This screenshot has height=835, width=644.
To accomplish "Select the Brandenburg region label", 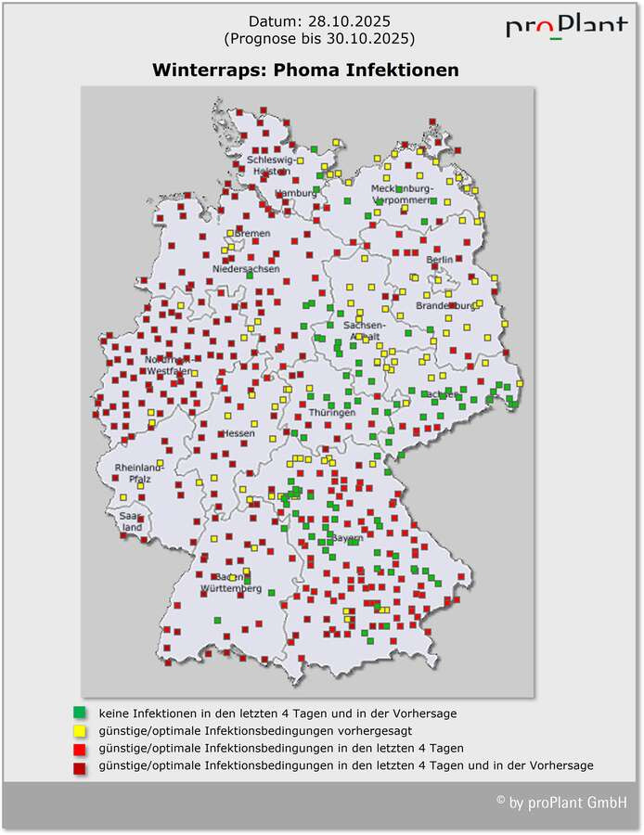I will click(445, 305).
